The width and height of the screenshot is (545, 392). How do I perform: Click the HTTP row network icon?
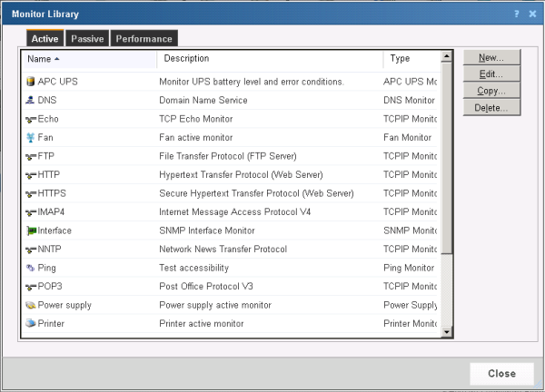tap(31, 175)
